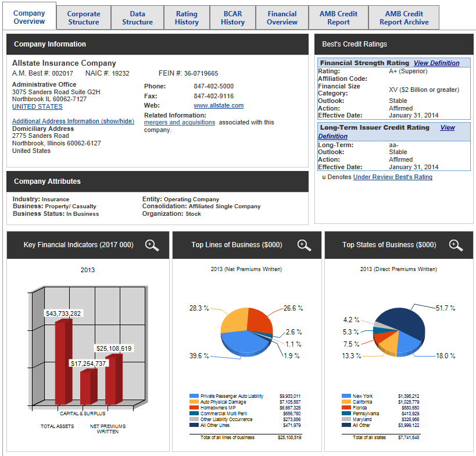Screen dimensions: 476x456
Task: Click FEIN # 36-0719665 text
Action: tap(188, 73)
